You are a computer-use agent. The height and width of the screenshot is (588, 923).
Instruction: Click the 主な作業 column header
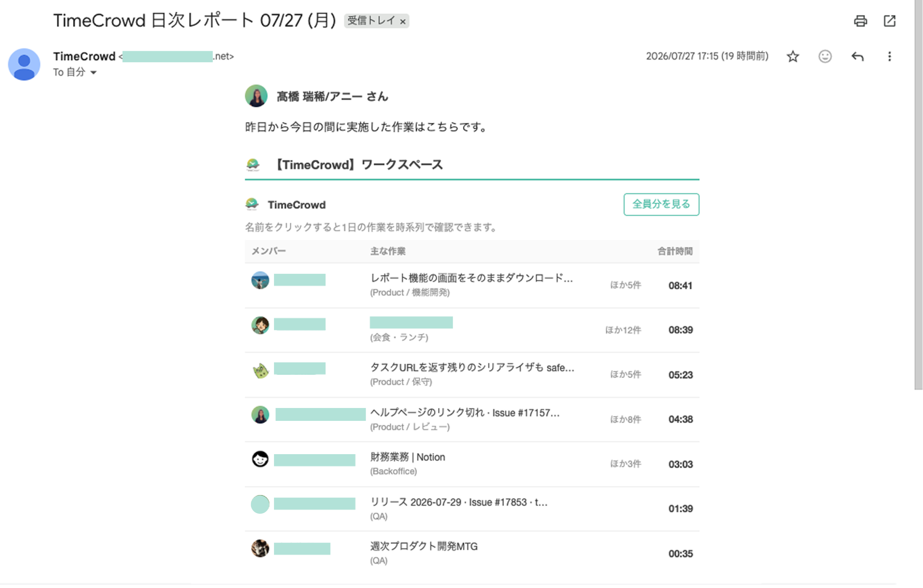[x=388, y=251]
